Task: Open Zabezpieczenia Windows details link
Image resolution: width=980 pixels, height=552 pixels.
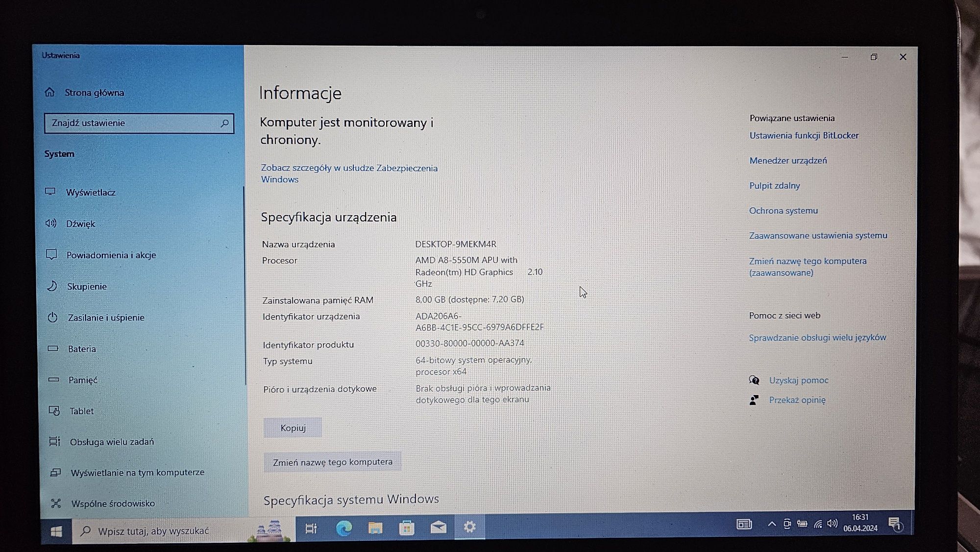Action: coord(349,174)
